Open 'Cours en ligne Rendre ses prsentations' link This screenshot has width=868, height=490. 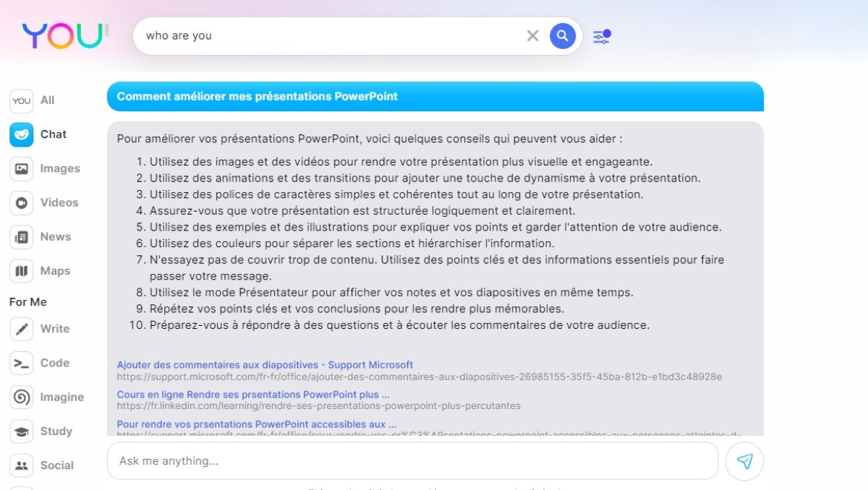tap(253, 395)
